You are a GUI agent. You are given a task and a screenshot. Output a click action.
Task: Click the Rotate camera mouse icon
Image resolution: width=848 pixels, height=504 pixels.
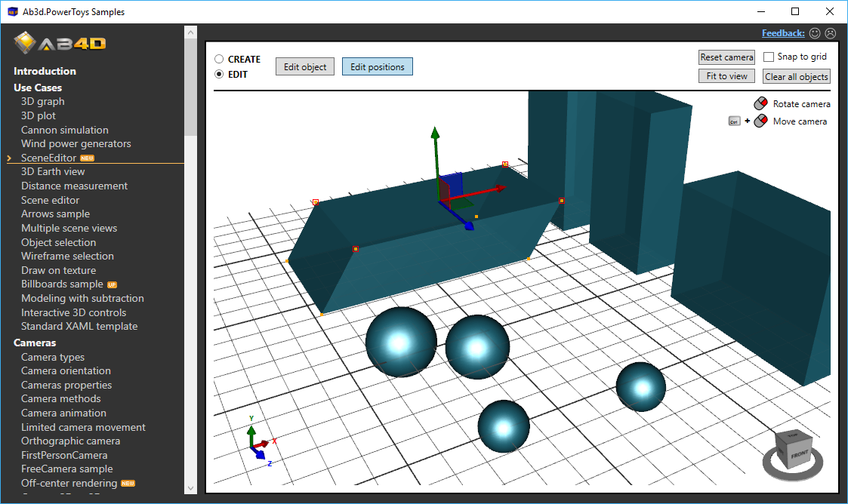tap(760, 104)
